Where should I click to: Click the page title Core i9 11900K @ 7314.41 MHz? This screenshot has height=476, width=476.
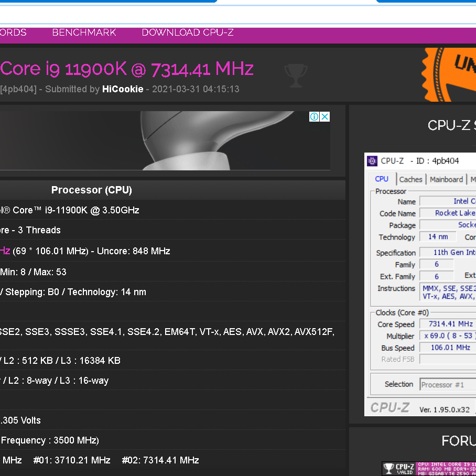pyautogui.click(x=127, y=69)
